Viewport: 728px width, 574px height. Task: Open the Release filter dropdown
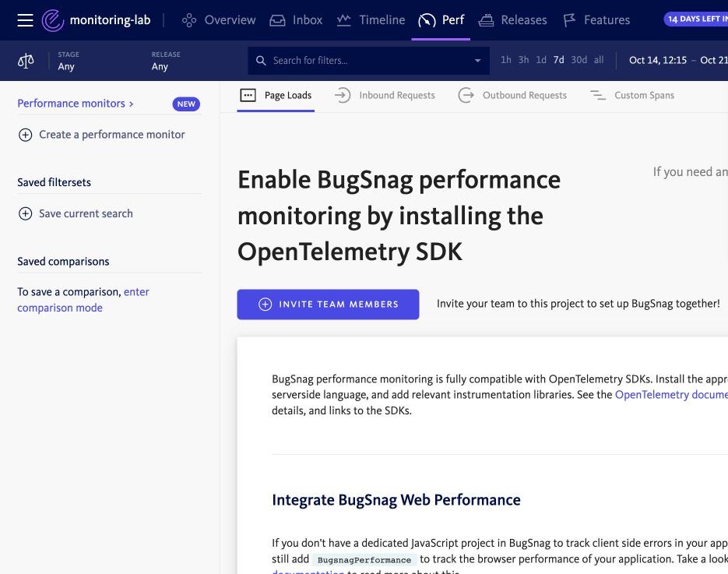click(x=166, y=61)
